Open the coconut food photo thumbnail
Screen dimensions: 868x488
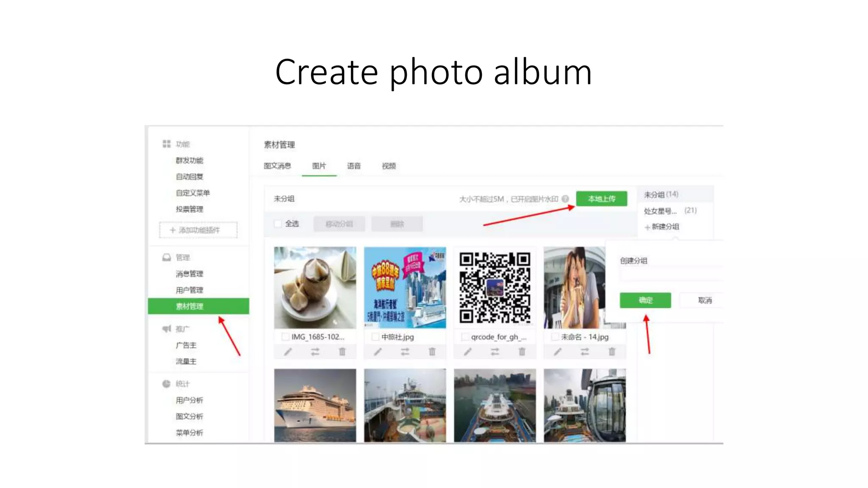tap(315, 288)
